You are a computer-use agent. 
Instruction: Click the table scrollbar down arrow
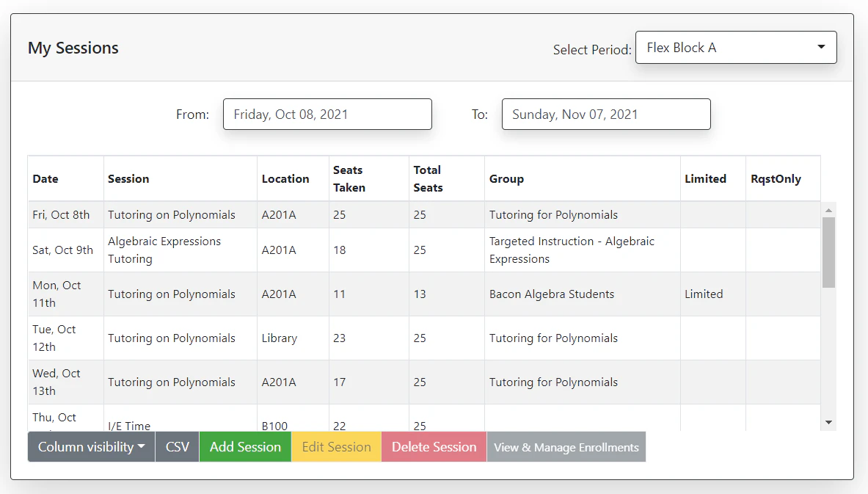pos(828,422)
